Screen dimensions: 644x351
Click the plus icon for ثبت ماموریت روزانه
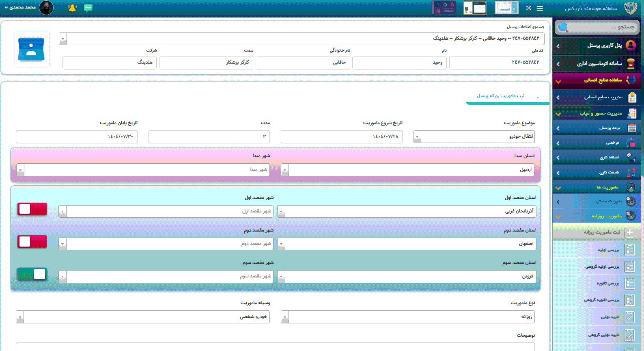tap(629, 232)
